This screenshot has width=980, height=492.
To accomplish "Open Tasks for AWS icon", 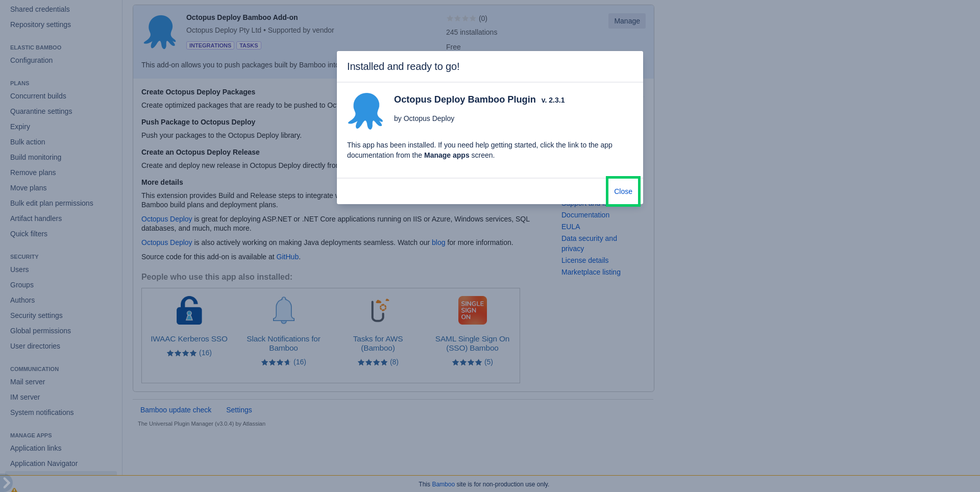I will click(379, 310).
